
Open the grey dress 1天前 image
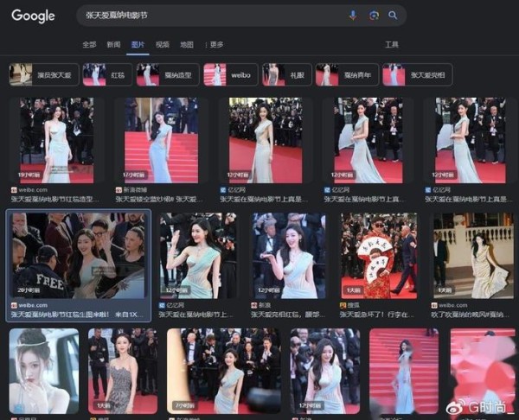pos(123,371)
